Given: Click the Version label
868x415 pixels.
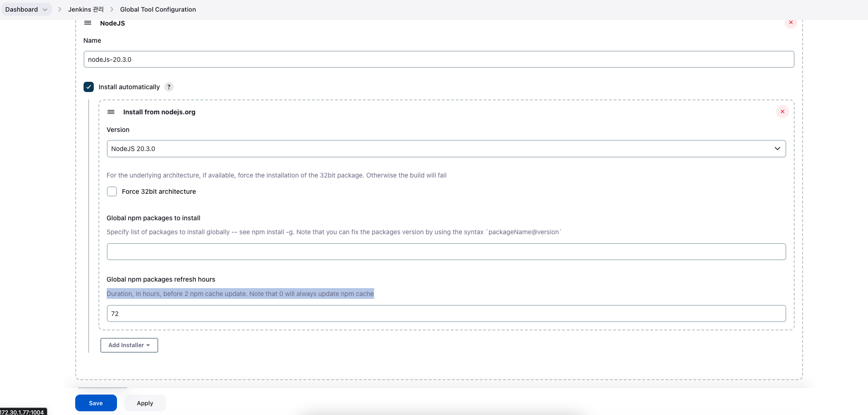Looking at the screenshot, I should (118, 130).
